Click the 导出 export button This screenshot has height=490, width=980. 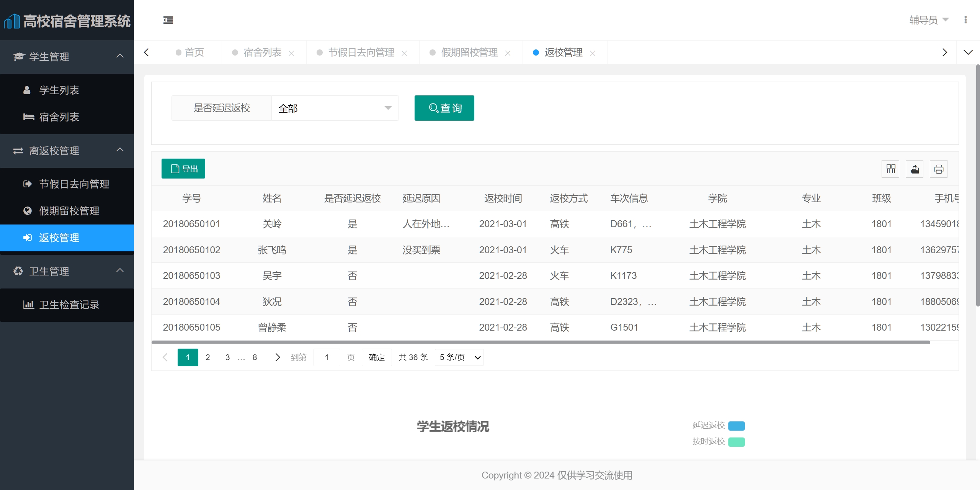183,169
